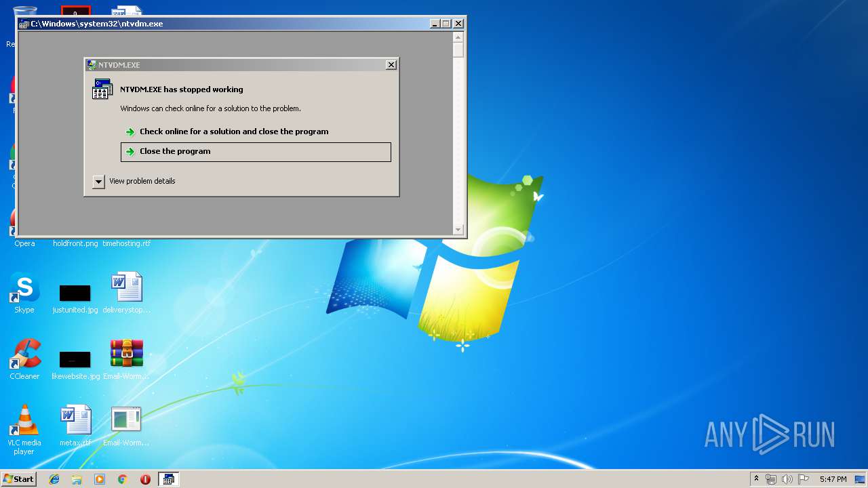Open Windows Explorer from taskbar
Screen dimensions: 868x488
click(77, 479)
